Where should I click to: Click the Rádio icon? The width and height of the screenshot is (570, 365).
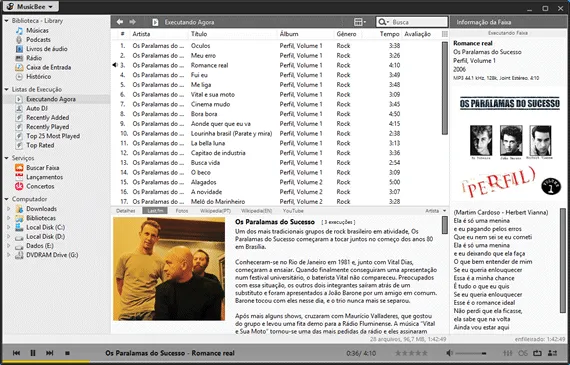click(x=19, y=58)
